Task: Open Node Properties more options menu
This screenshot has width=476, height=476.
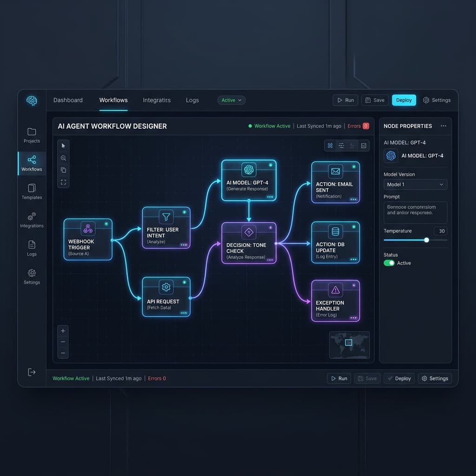Action: click(443, 126)
